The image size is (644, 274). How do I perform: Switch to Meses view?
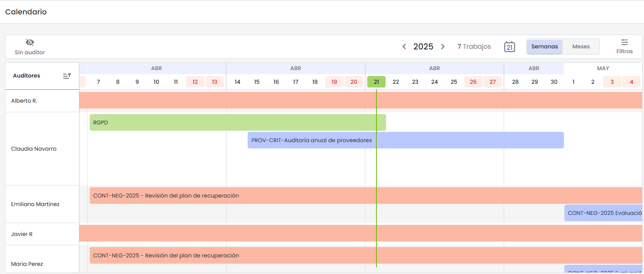pos(581,47)
